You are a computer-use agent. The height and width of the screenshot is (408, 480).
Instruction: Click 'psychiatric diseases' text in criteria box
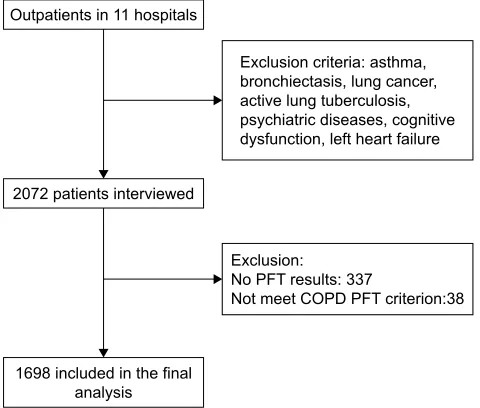[x=313, y=120]
